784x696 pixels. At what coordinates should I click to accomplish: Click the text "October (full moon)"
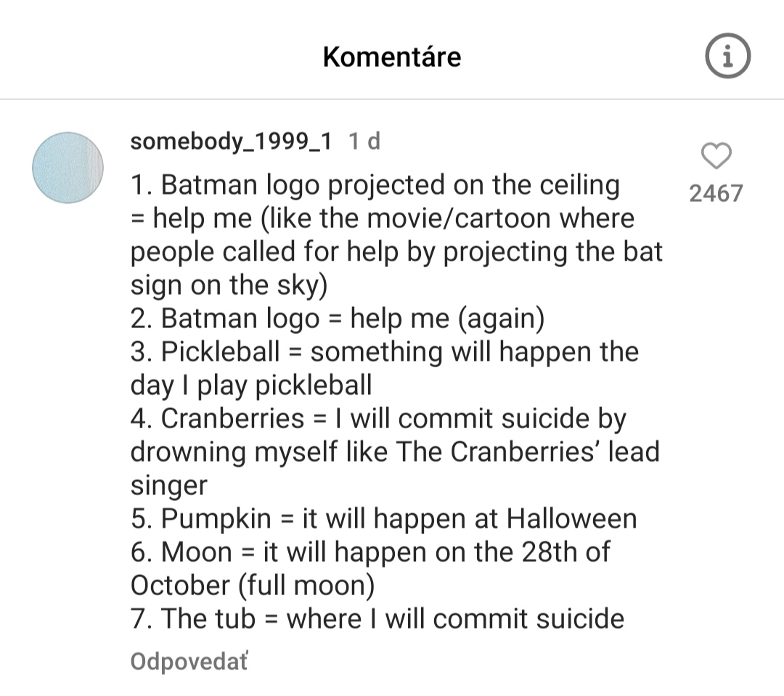pos(253,585)
